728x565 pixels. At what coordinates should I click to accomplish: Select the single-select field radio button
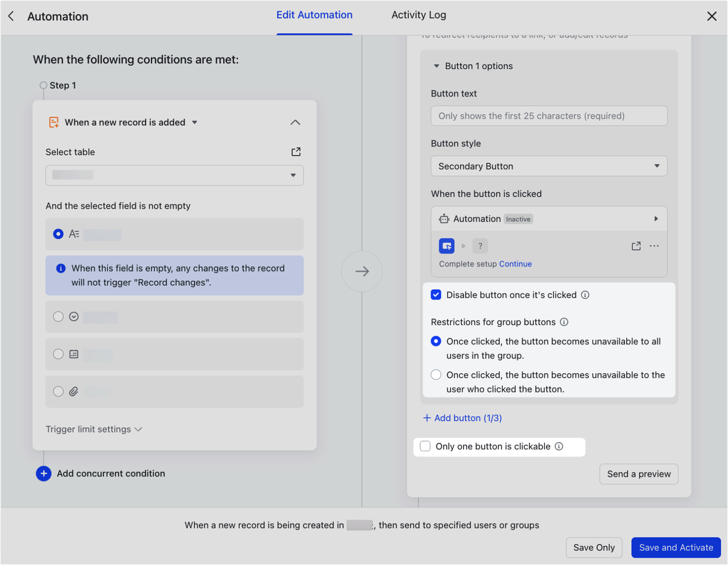58,317
